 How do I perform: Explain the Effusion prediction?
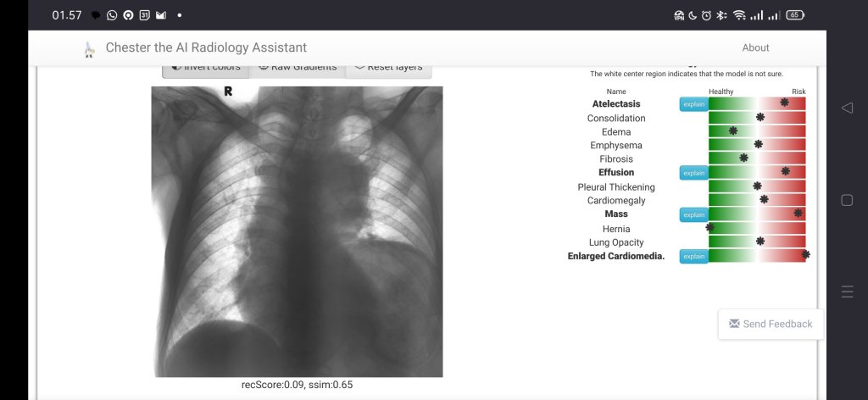click(693, 173)
